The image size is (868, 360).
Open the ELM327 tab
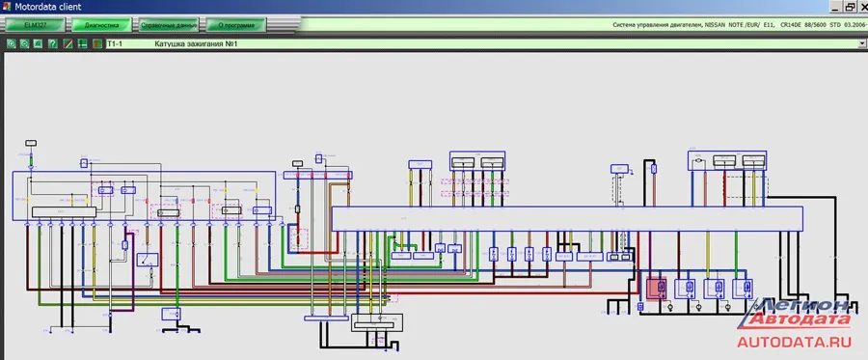[x=36, y=25]
